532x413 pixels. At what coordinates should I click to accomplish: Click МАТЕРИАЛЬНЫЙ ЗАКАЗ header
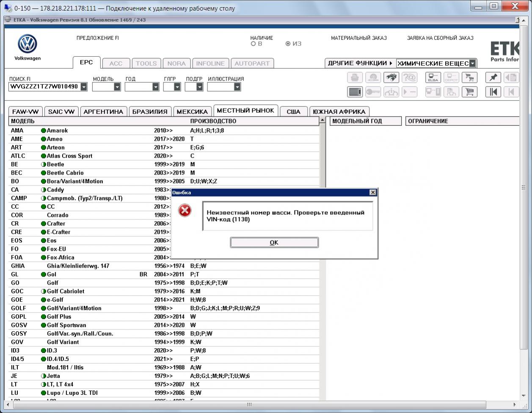point(359,38)
